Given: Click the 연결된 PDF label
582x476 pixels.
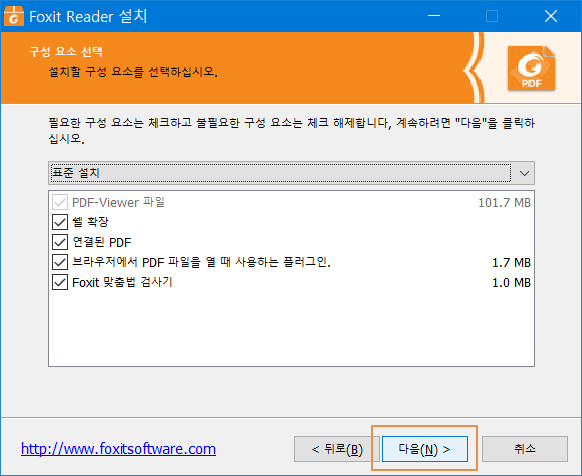Looking at the screenshot, I should (102, 242).
